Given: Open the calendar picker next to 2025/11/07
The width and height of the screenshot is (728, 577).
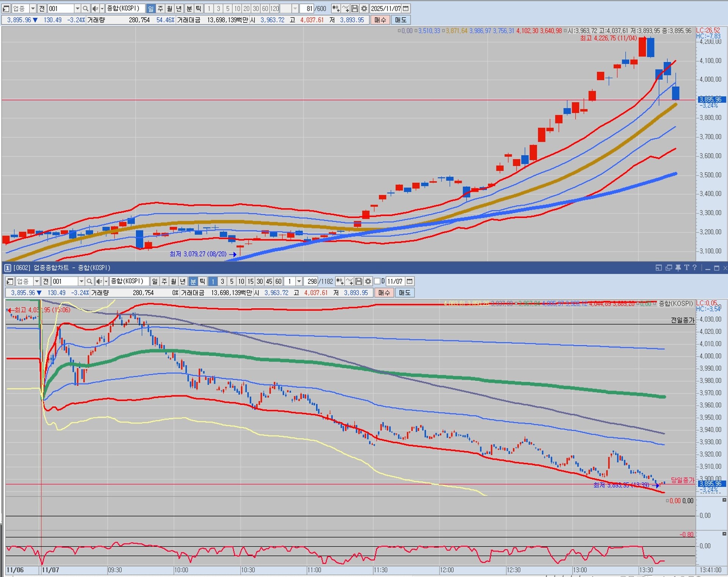Looking at the screenshot, I should click(406, 8).
